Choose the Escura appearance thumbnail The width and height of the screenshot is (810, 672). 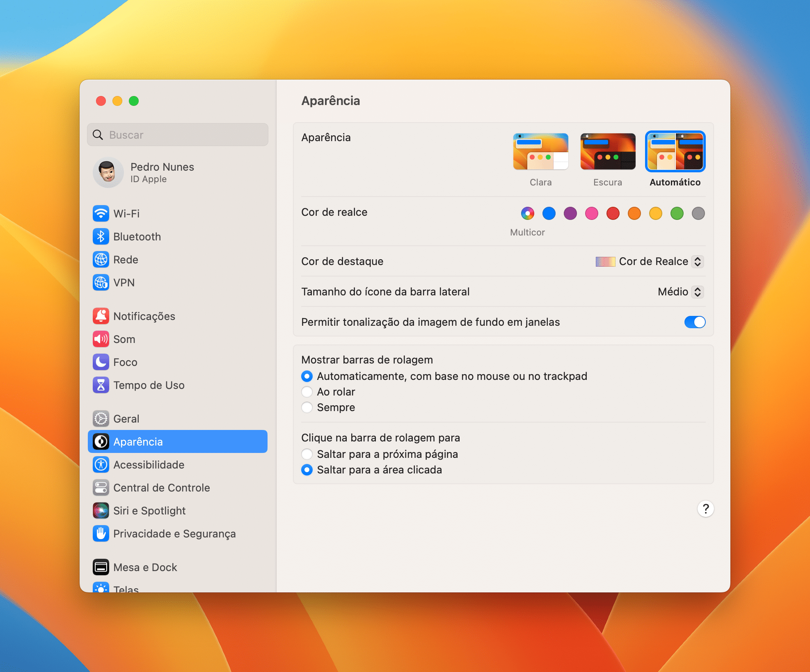608,151
